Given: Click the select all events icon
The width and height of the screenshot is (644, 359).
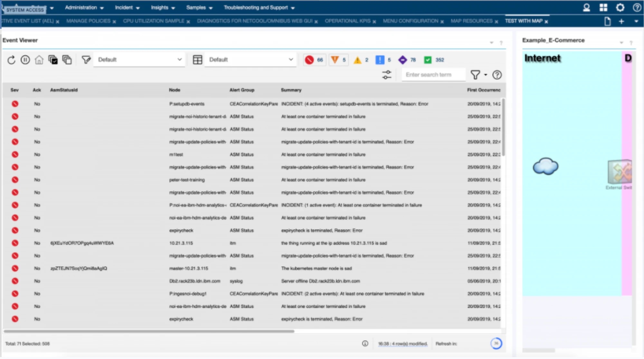Looking at the screenshot, I should point(53,60).
